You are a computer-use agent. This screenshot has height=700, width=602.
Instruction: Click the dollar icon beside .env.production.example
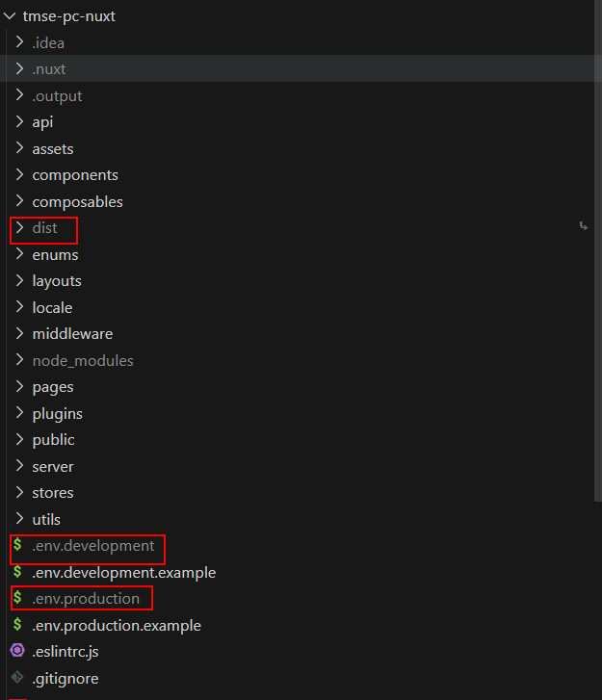[17, 625]
